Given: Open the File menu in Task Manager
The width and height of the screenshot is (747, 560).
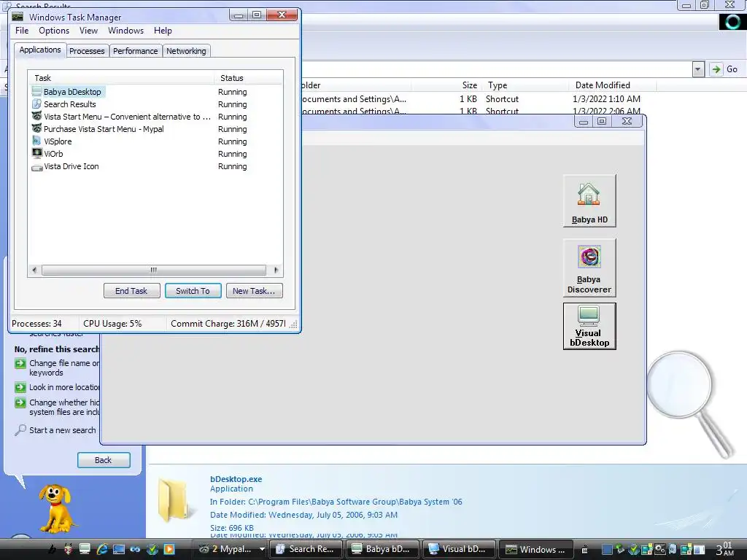Looking at the screenshot, I should coord(22,31).
